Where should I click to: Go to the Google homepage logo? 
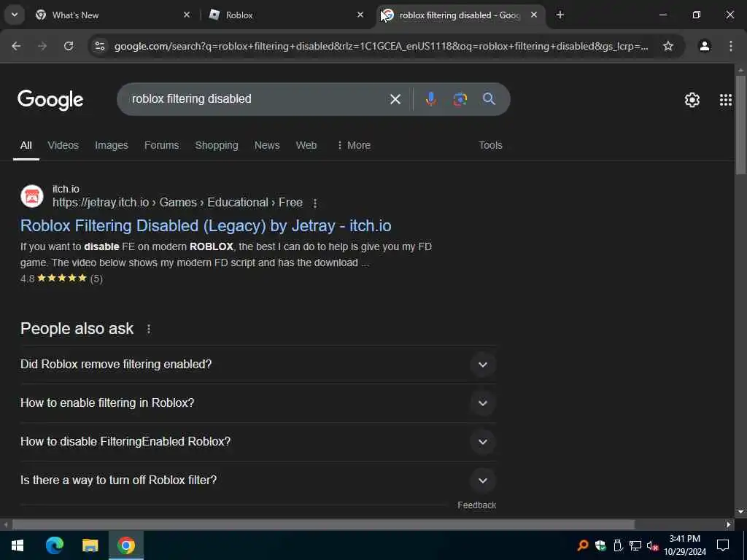click(50, 99)
